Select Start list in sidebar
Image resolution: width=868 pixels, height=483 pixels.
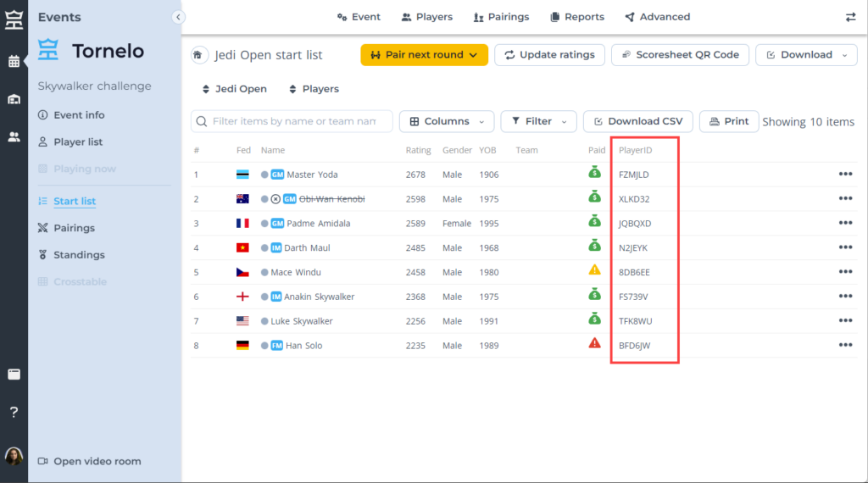point(67,202)
